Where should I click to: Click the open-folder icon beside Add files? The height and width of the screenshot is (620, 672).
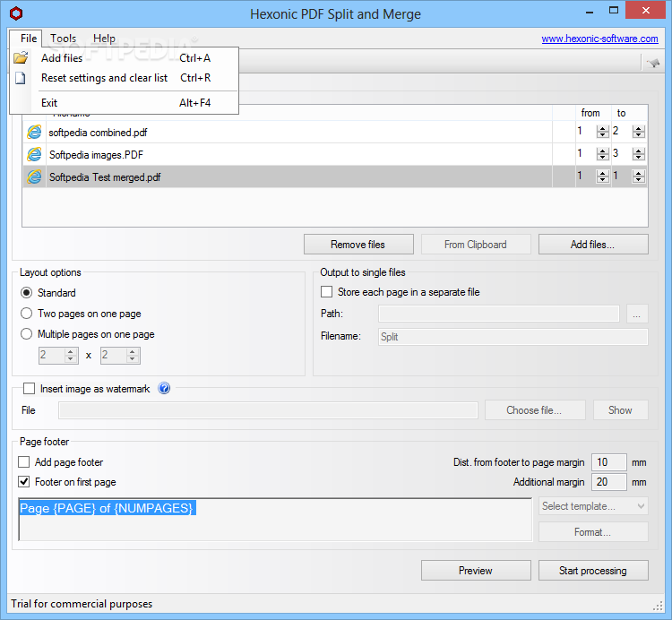21,57
